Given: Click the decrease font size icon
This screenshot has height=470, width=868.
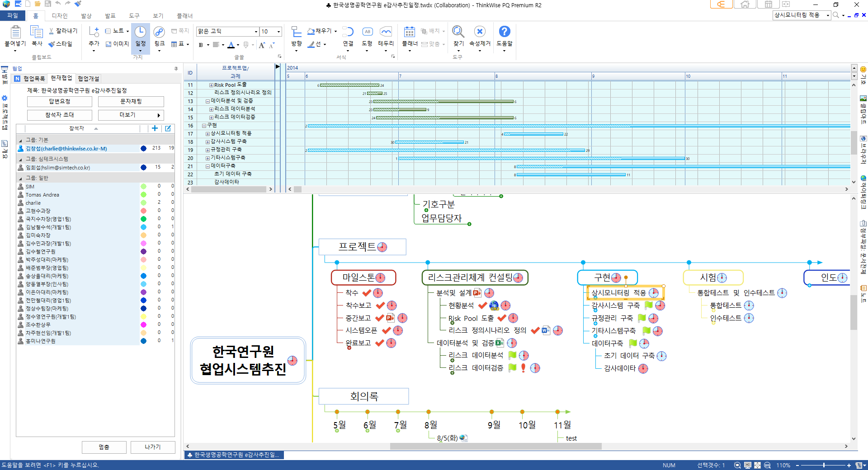Looking at the screenshot, I should click(x=272, y=45).
